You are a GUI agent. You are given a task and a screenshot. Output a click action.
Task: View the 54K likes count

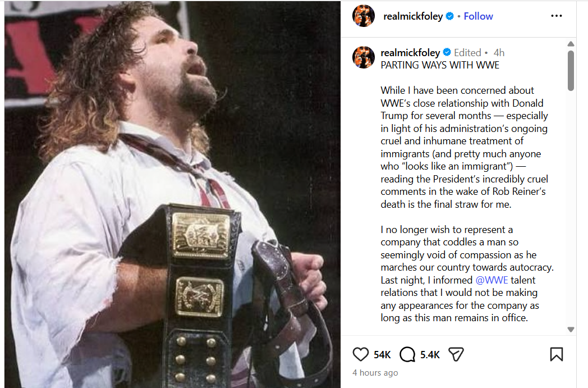(x=382, y=355)
